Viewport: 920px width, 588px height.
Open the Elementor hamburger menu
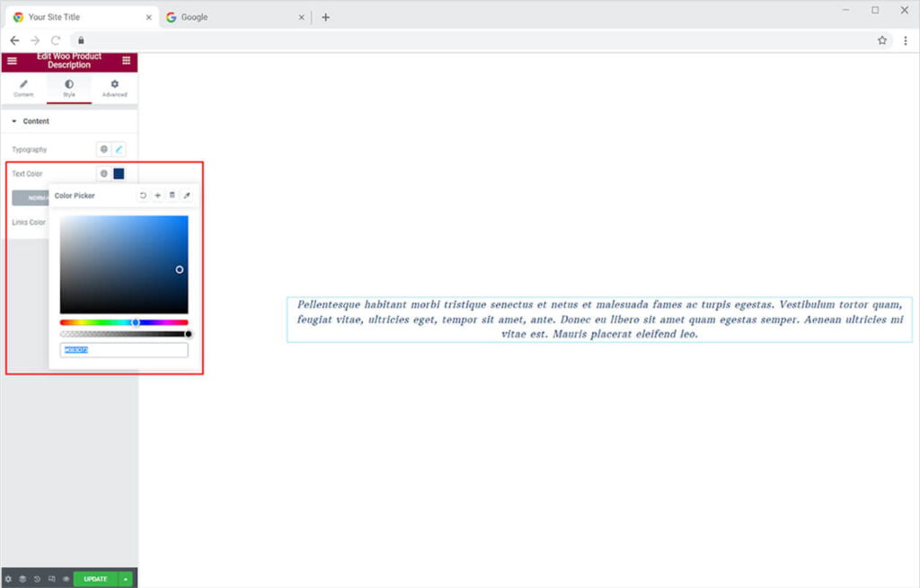click(12, 61)
